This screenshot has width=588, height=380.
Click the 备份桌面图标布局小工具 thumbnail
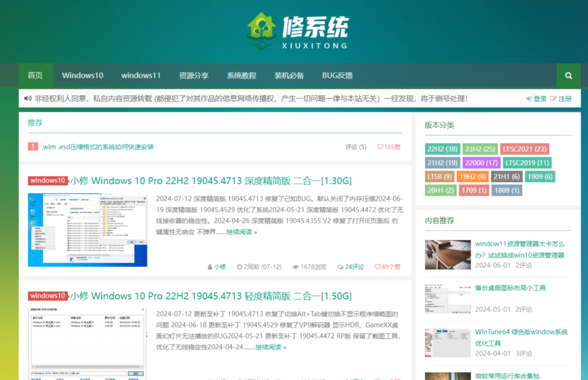point(447,298)
